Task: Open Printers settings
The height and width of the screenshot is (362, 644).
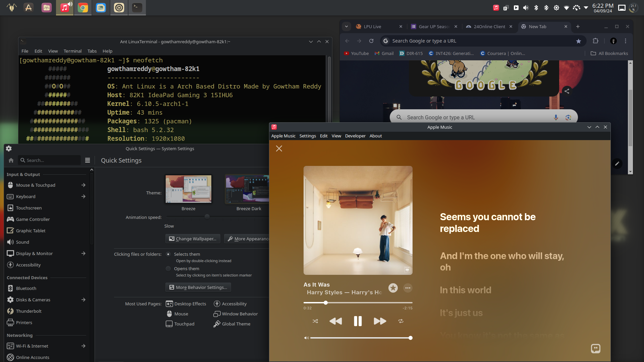Action: [46, 322]
